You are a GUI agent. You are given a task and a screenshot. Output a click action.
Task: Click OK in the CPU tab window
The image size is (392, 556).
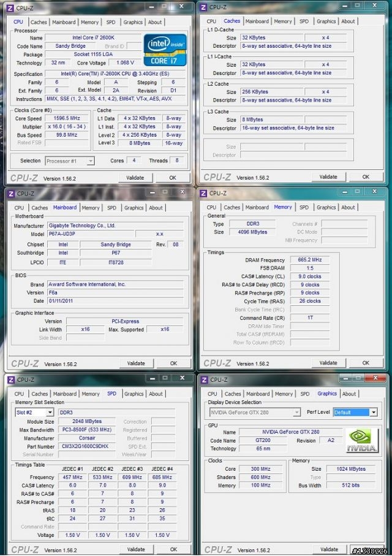[173, 178]
